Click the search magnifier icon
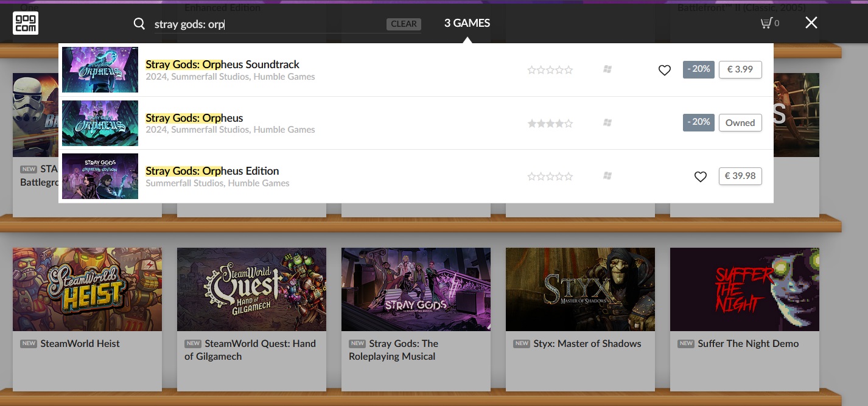Viewport: 868px width, 406px height. pyautogui.click(x=139, y=24)
